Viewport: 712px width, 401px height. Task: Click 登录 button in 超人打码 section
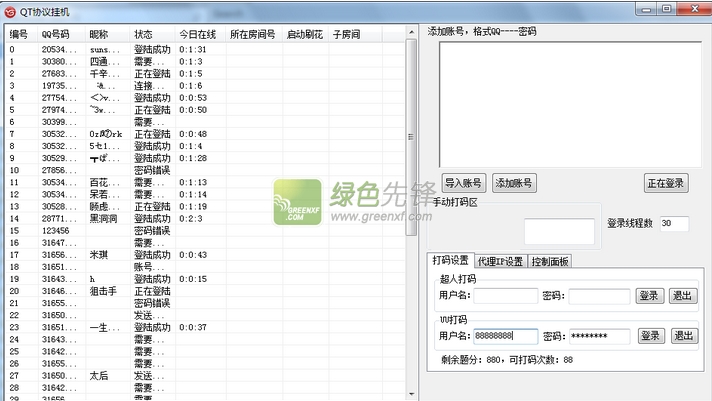(x=649, y=296)
